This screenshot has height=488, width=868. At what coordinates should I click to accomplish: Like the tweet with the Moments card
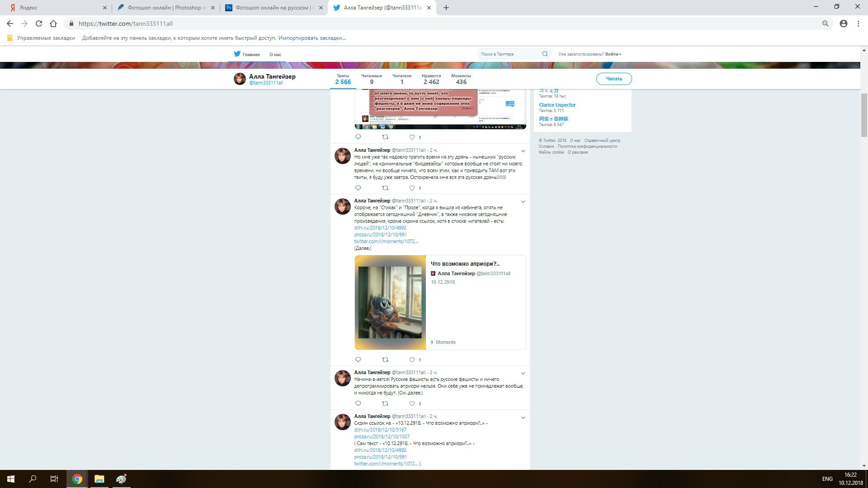point(412,360)
